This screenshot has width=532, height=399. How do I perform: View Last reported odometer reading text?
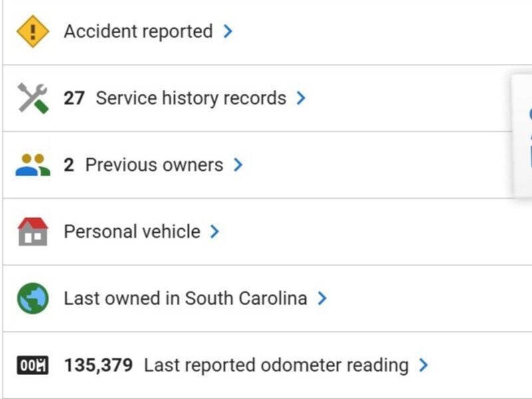pos(276,365)
